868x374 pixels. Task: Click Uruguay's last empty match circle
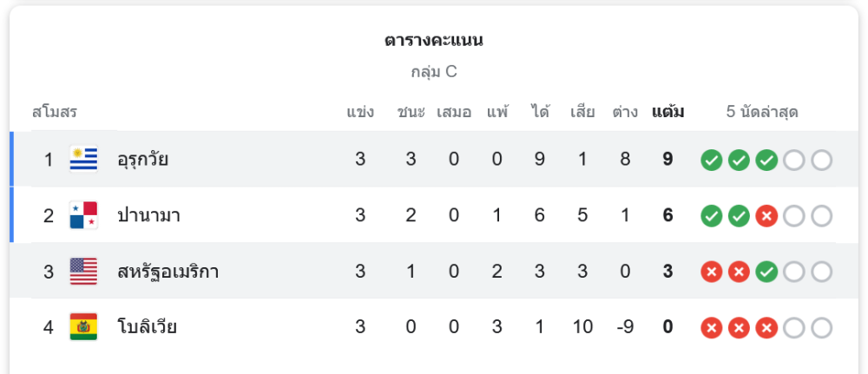tap(821, 161)
